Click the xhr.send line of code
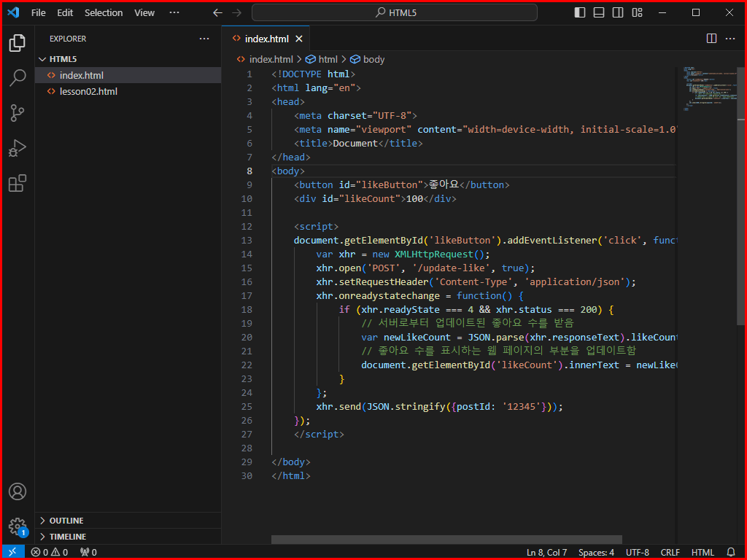Image resolution: width=747 pixels, height=560 pixels. tap(439, 407)
